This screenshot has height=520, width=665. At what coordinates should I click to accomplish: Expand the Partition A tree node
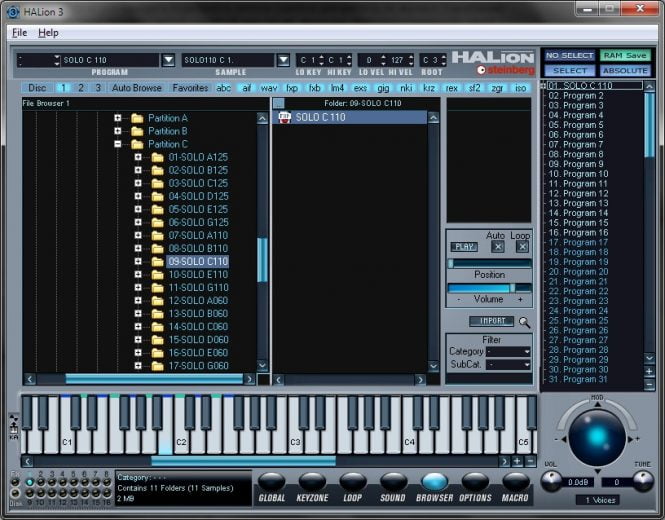tap(117, 118)
